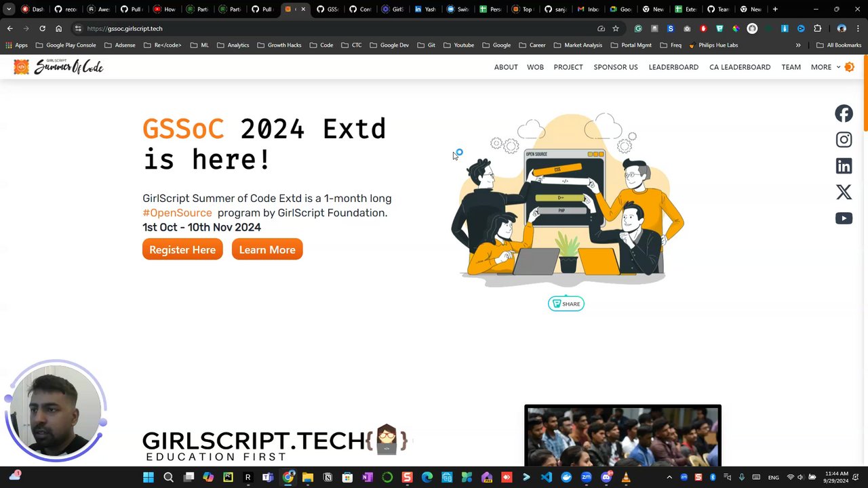Open Market Analysis bookmark folder
The width and height of the screenshot is (868, 488).
tap(578, 45)
